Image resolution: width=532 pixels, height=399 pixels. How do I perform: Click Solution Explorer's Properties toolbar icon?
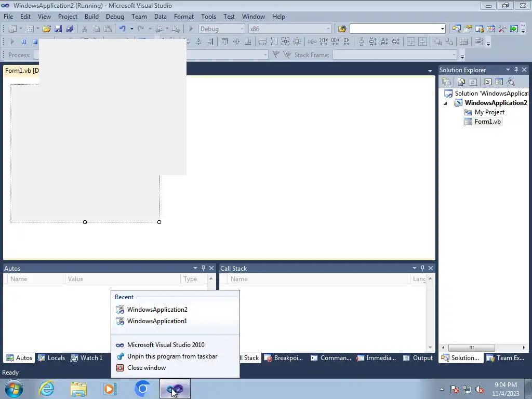[446, 82]
